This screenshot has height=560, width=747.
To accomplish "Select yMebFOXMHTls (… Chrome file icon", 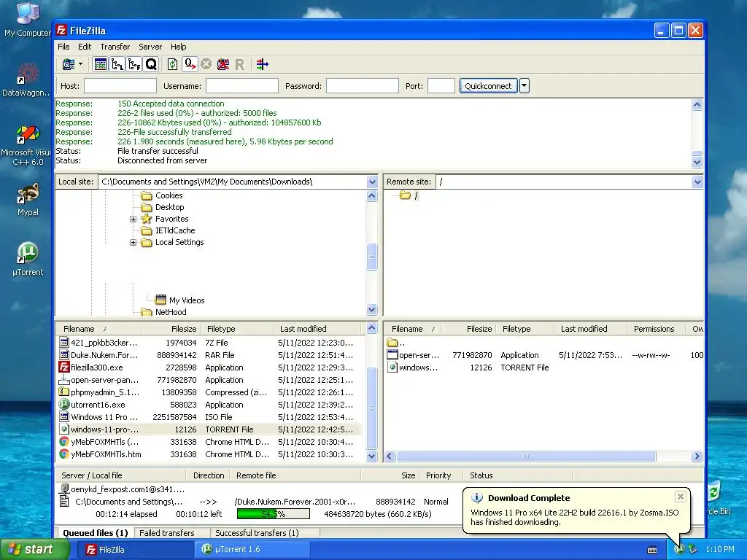I will pyautogui.click(x=64, y=441).
